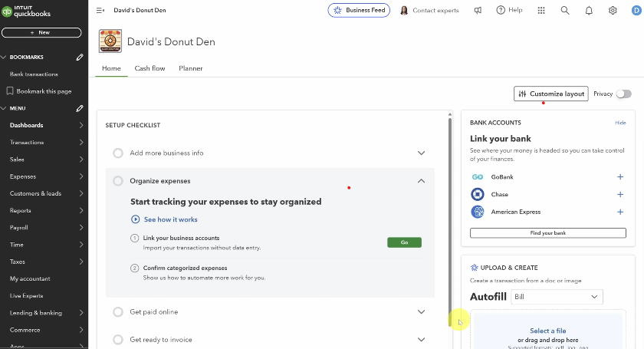Screen dimensions: 644x349
Task: Edit bookmarks with the pencil icon
Action: pos(80,57)
